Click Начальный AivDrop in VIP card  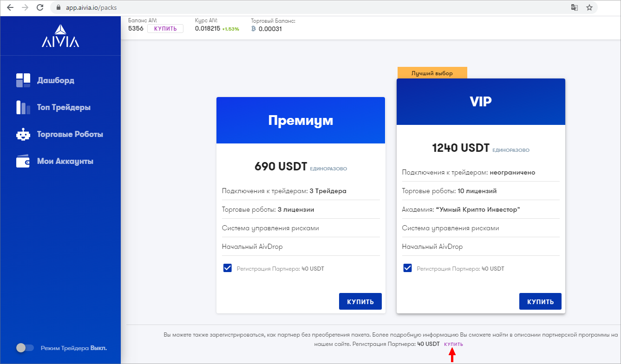(432, 247)
